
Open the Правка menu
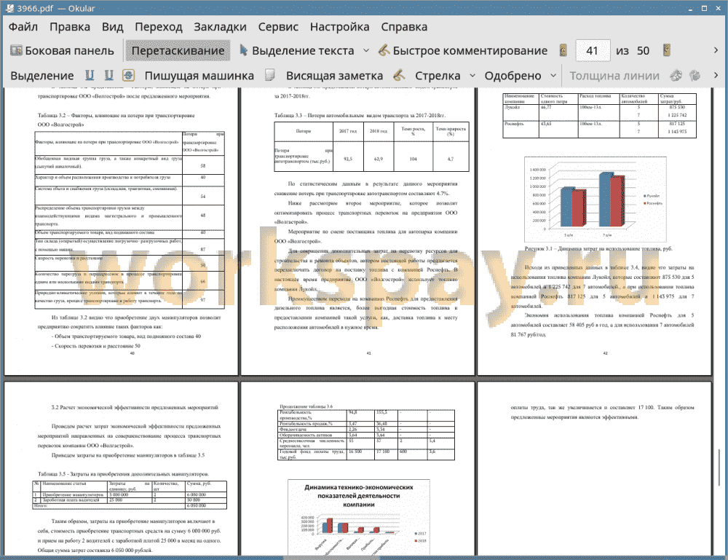point(70,27)
